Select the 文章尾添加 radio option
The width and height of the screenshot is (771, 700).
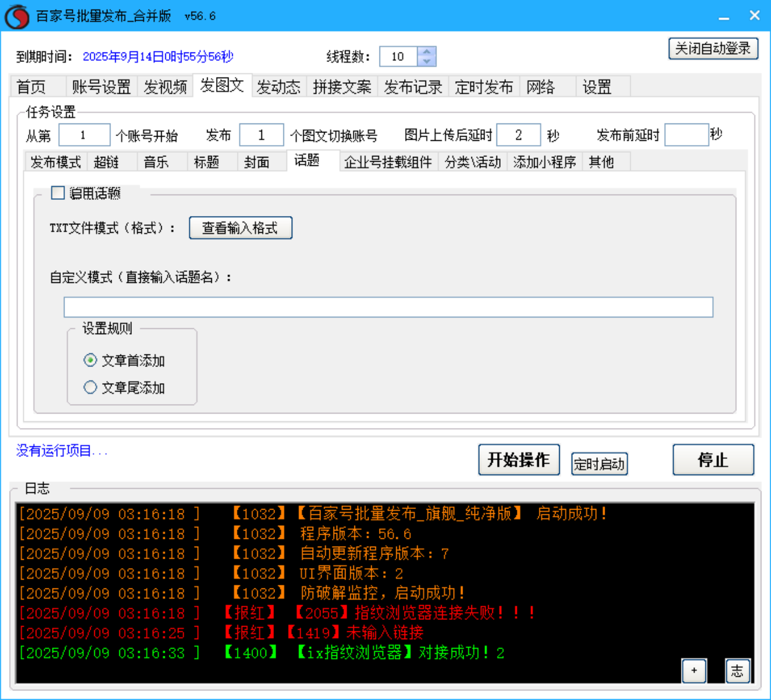pyautogui.click(x=90, y=387)
